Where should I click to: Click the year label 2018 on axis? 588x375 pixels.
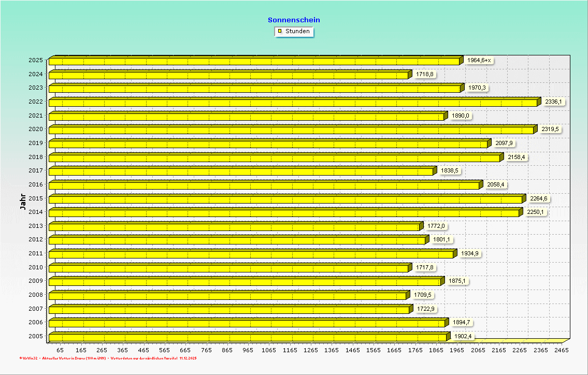(x=35, y=156)
